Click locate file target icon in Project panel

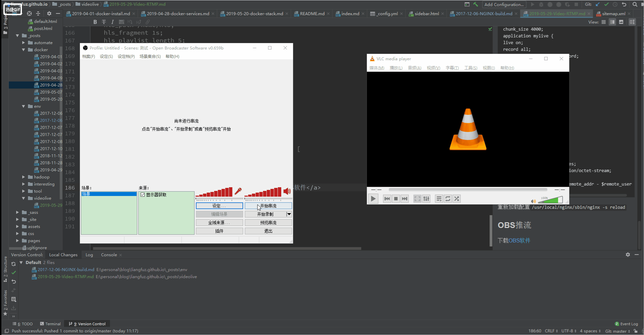click(x=29, y=13)
